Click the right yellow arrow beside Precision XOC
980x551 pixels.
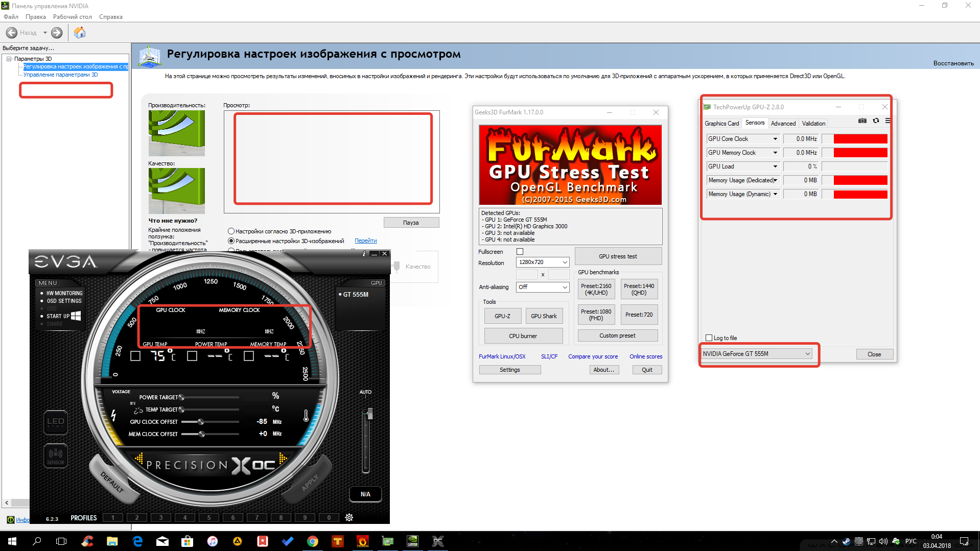283,459
